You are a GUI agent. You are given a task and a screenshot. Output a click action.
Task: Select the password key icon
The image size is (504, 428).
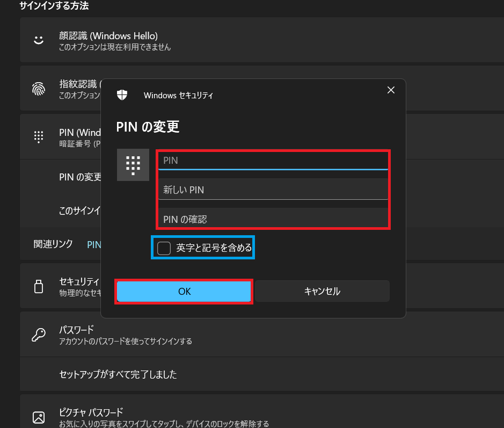(38, 333)
